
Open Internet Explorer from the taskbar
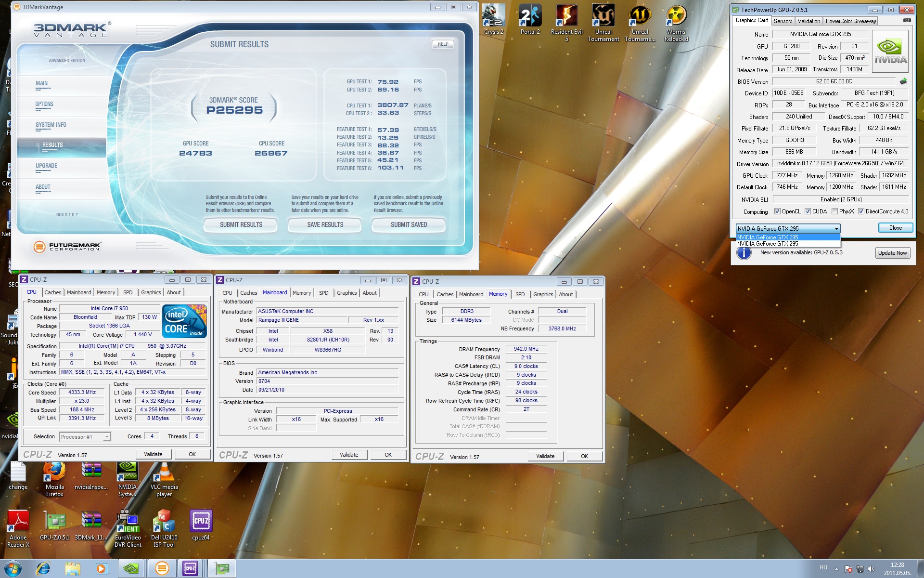[x=43, y=569]
